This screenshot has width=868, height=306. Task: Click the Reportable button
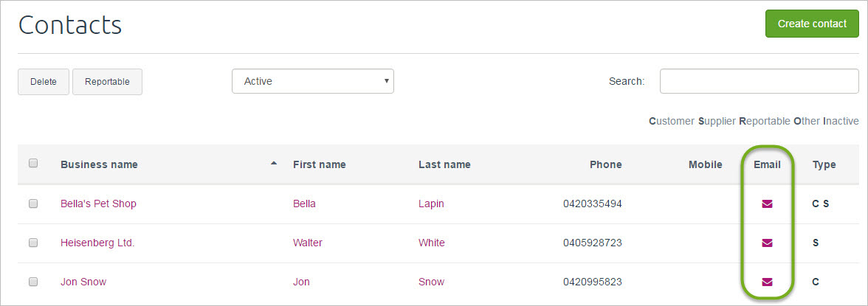click(x=107, y=82)
